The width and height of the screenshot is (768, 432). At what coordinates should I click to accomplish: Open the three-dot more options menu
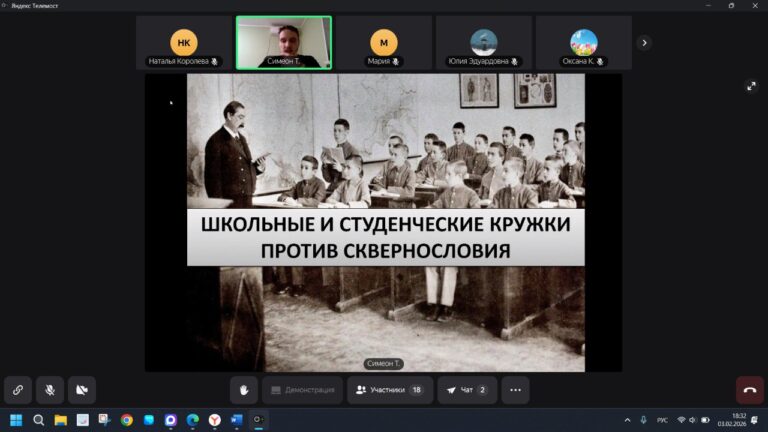point(515,390)
